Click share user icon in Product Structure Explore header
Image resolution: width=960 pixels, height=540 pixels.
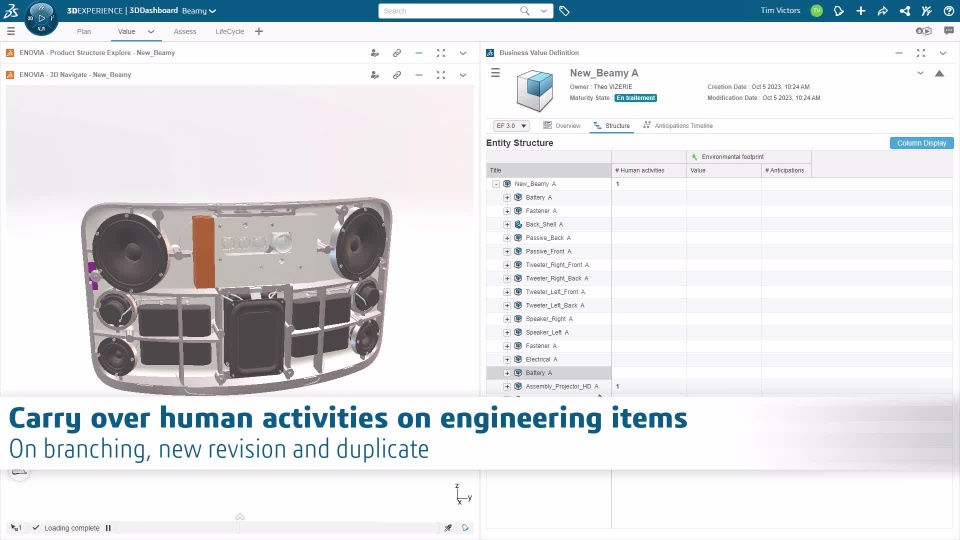[375, 53]
